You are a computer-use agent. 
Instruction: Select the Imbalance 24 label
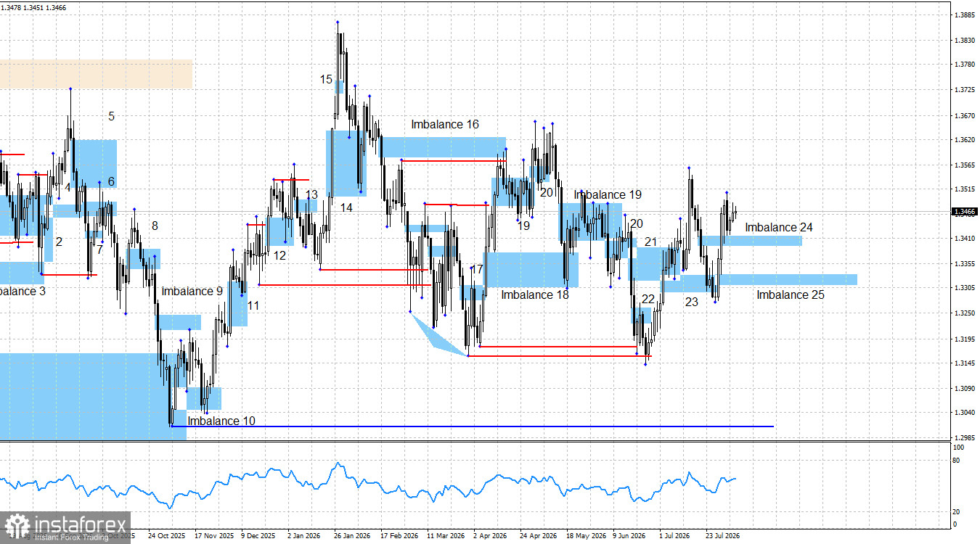[x=779, y=228]
